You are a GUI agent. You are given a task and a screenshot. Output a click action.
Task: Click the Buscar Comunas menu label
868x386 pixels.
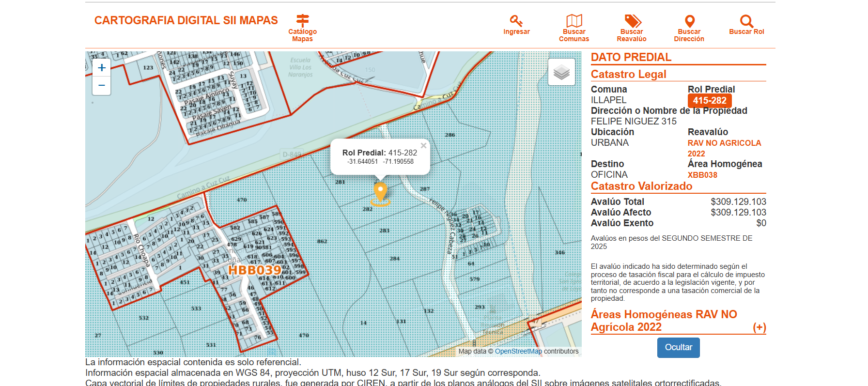pyautogui.click(x=574, y=35)
